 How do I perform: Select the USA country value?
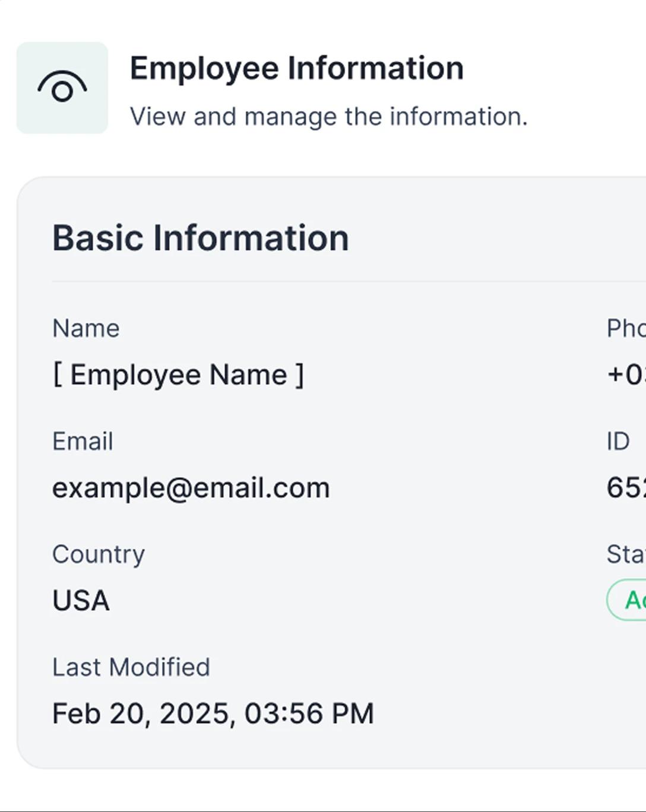tap(81, 601)
